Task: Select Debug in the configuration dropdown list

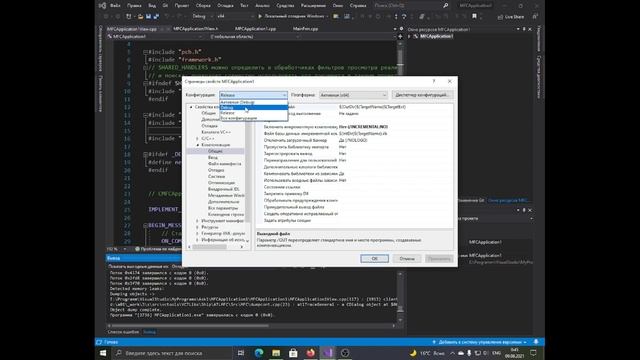Action: tap(253, 107)
